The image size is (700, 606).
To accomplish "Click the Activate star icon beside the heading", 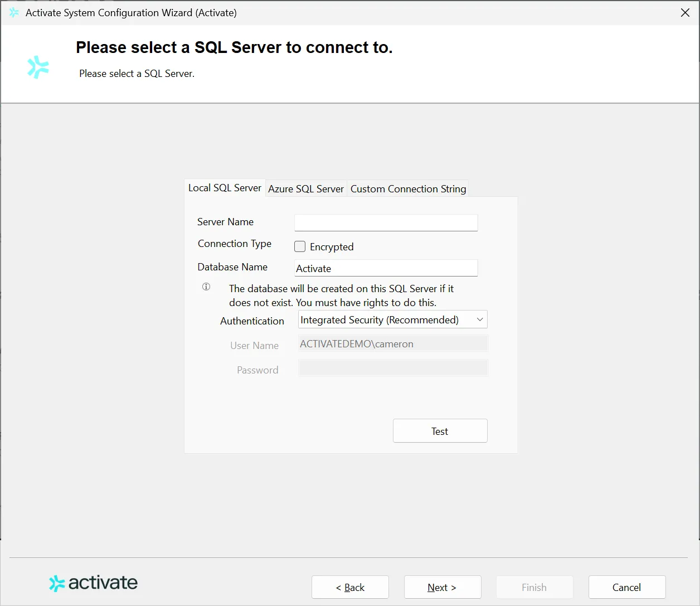I will click(x=38, y=67).
